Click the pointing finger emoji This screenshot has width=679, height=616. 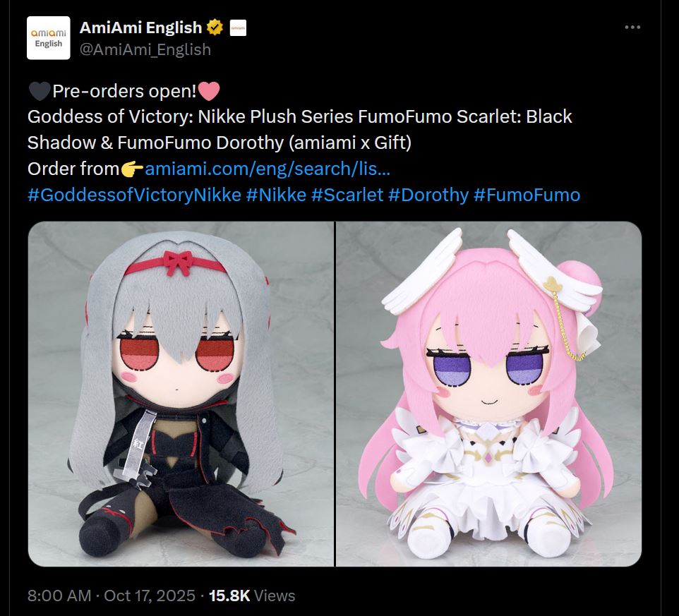tap(132, 169)
